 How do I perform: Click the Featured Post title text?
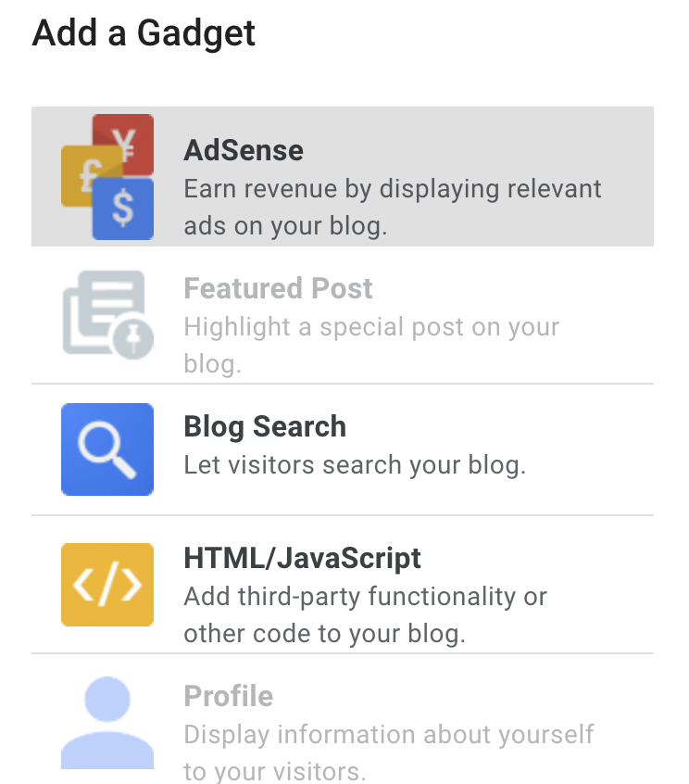[x=278, y=289]
